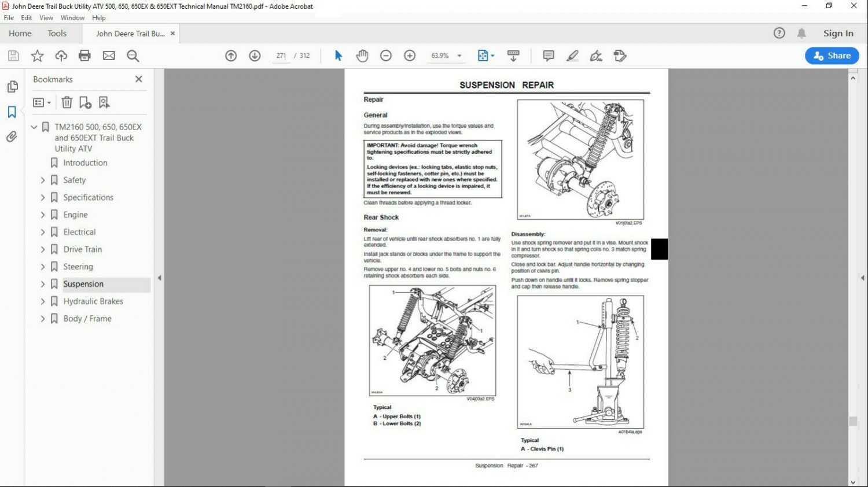Screen dimensions: 868x487
Task: Choose the Selection arrow tool
Action: point(339,56)
